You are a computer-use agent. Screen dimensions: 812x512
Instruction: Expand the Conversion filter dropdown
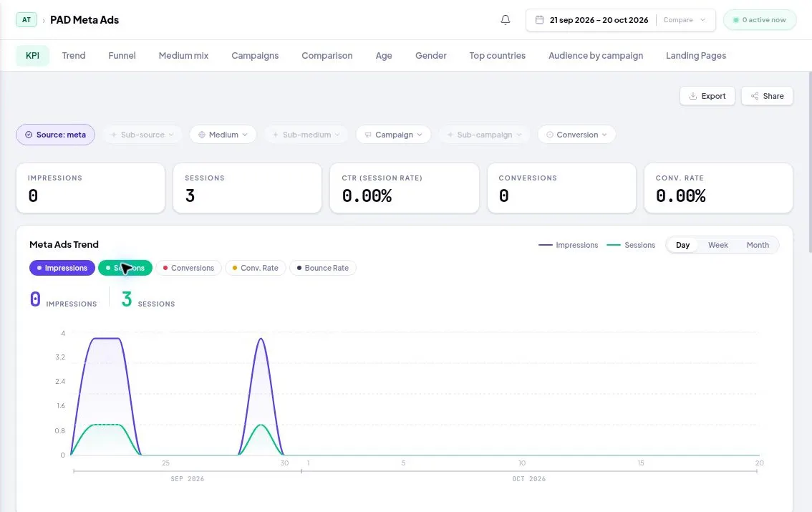coord(577,135)
